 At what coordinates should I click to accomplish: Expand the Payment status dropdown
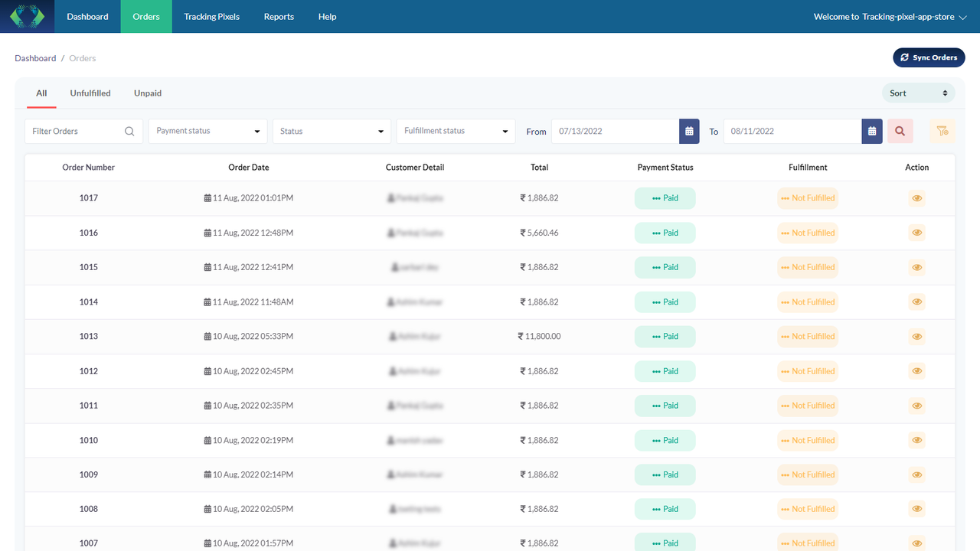(x=208, y=131)
